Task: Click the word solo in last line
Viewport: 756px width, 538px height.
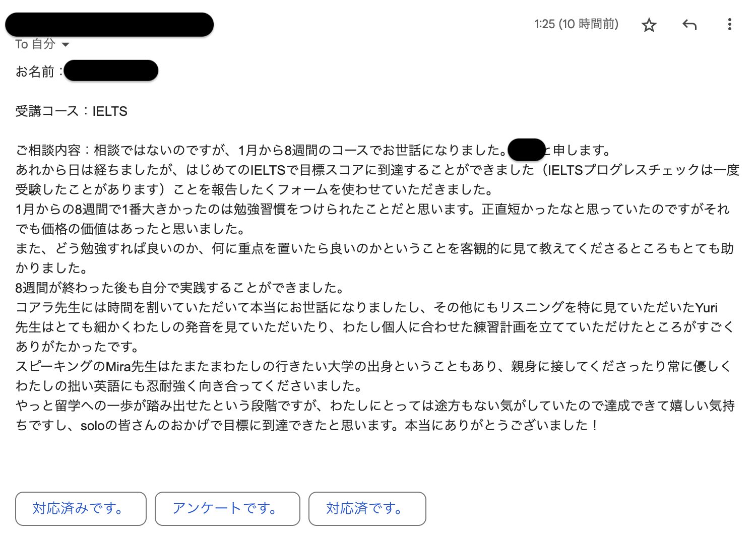Action: [x=92, y=426]
